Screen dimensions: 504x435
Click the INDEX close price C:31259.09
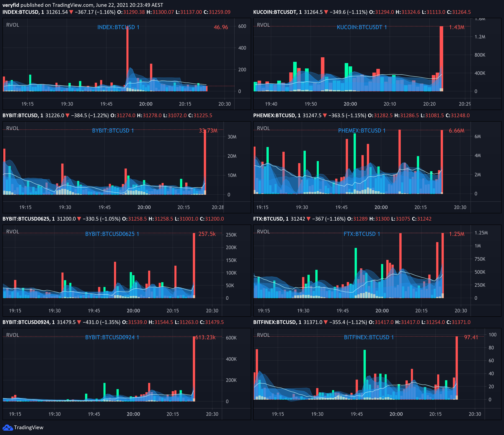217,12
